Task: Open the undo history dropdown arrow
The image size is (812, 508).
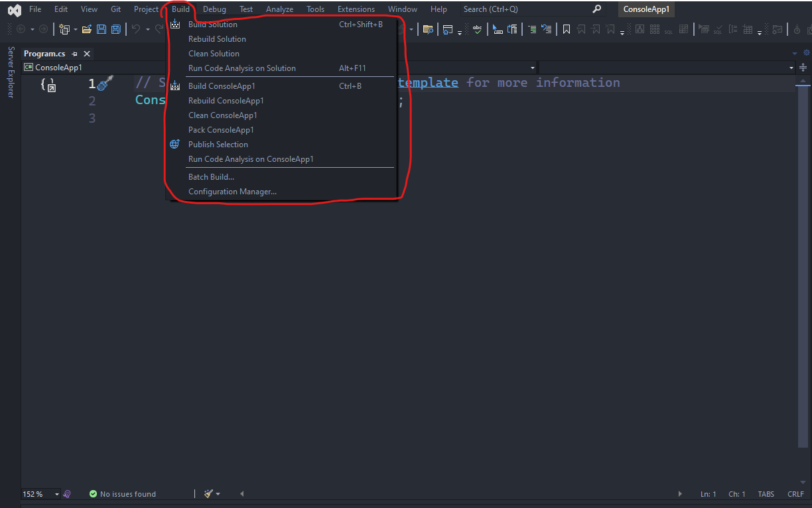Action: 147,29
